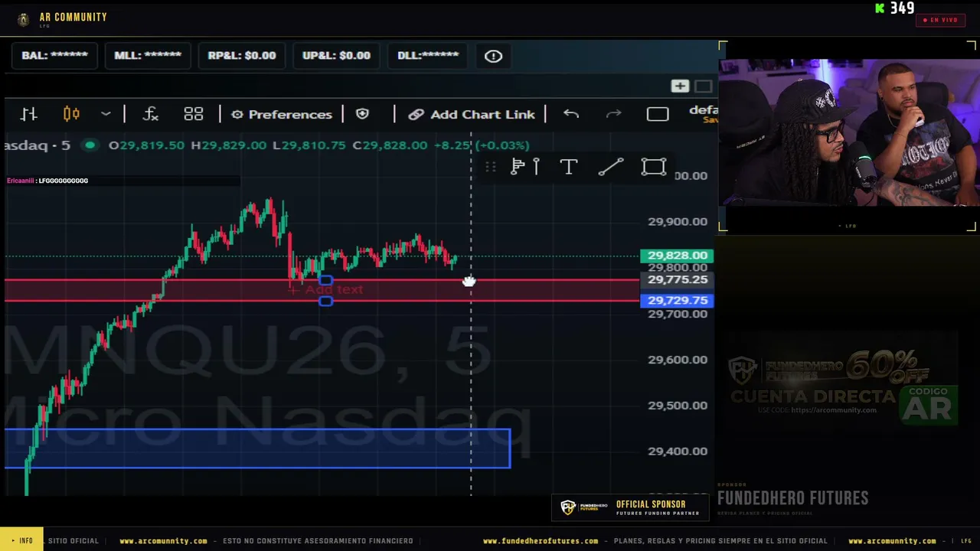Image resolution: width=980 pixels, height=551 pixels.
Task: Open the fx indicators menu
Action: (x=151, y=114)
